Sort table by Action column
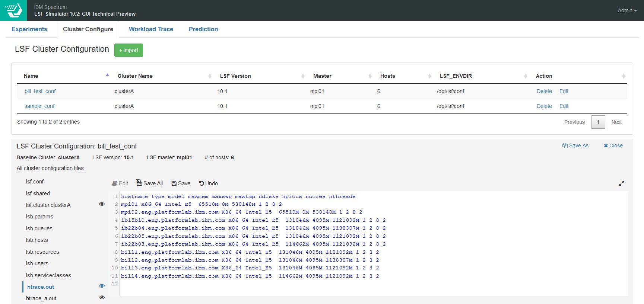644x304 pixels. 578,76
